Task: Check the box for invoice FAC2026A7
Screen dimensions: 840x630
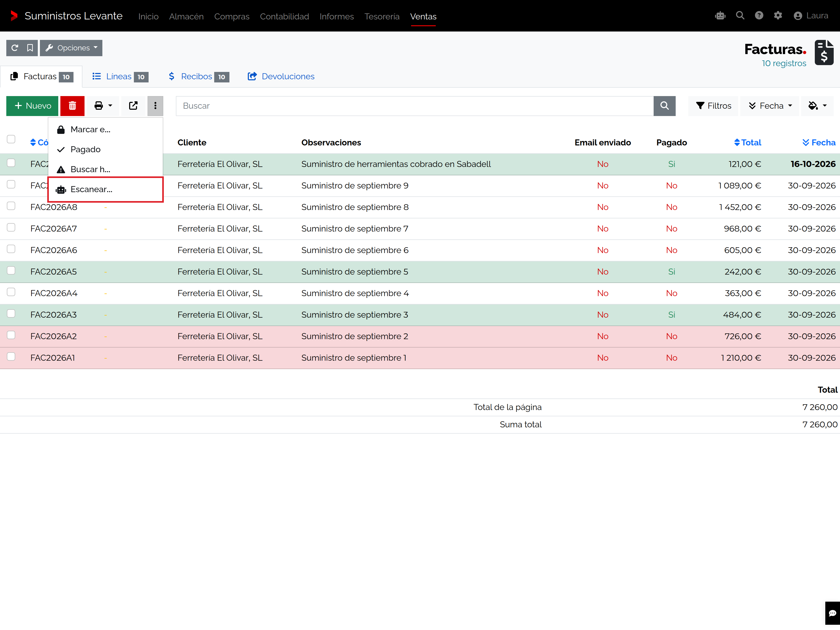Action: pos(11,228)
